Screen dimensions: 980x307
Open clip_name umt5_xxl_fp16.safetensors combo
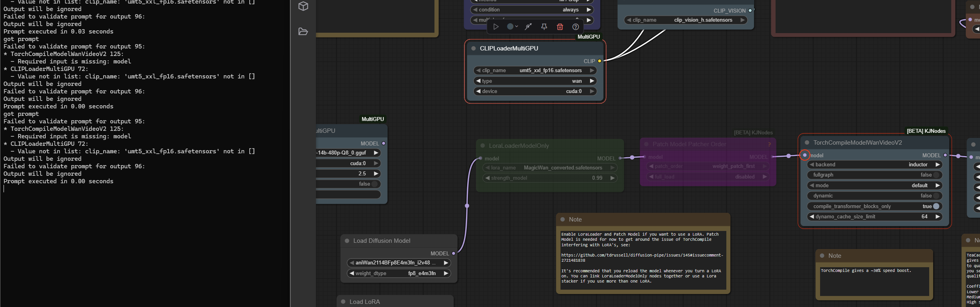pos(535,71)
